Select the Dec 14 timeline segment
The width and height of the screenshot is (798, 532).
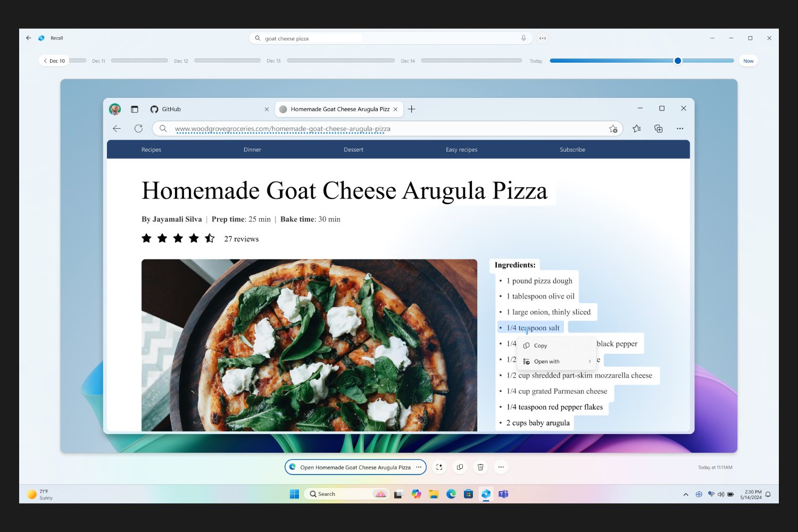[471, 61]
